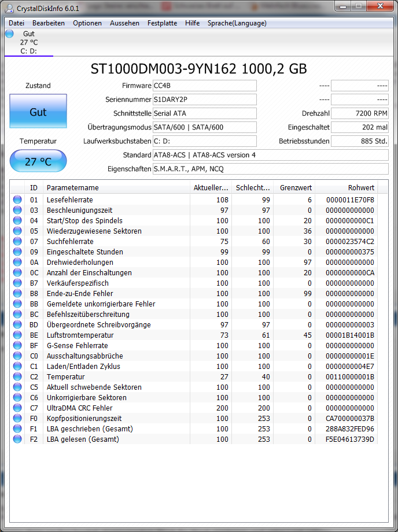The height and width of the screenshot is (532, 398).
Task: Click raw value 0000023574C2 for Suchfehlerrate
Action: tap(350, 242)
